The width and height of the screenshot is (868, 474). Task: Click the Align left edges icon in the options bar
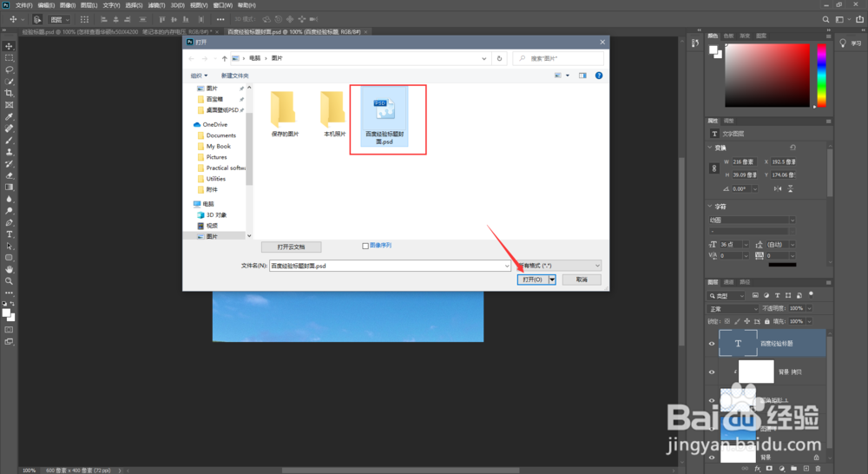coord(103,19)
